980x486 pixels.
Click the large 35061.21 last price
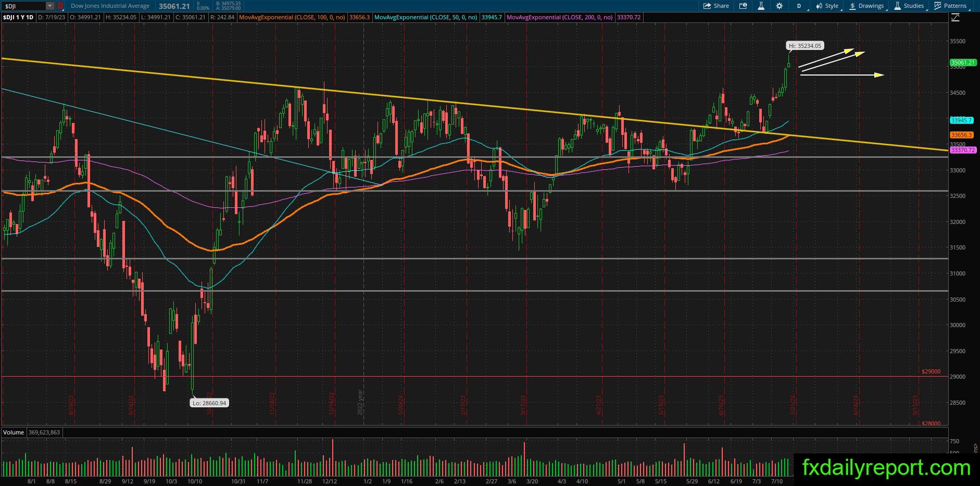tap(174, 6)
